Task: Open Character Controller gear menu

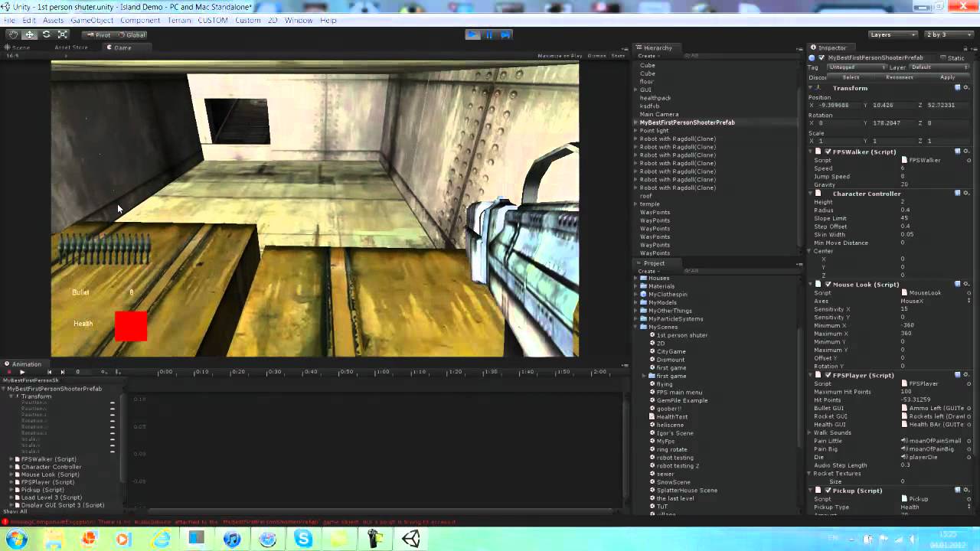Action: click(x=968, y=194)
